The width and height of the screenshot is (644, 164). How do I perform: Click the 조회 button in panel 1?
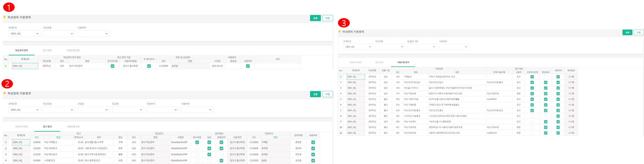[315, 18]
